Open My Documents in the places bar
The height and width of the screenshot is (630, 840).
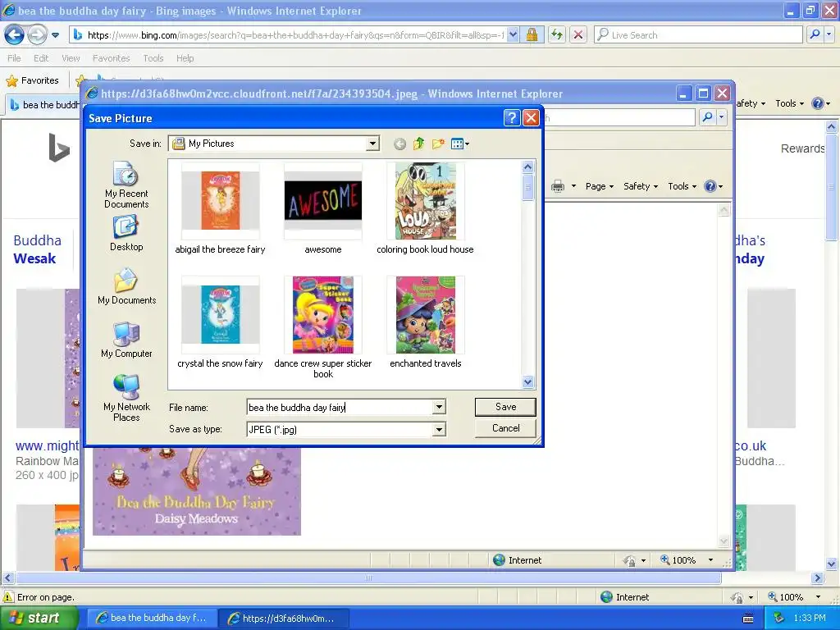coord(126,286)
